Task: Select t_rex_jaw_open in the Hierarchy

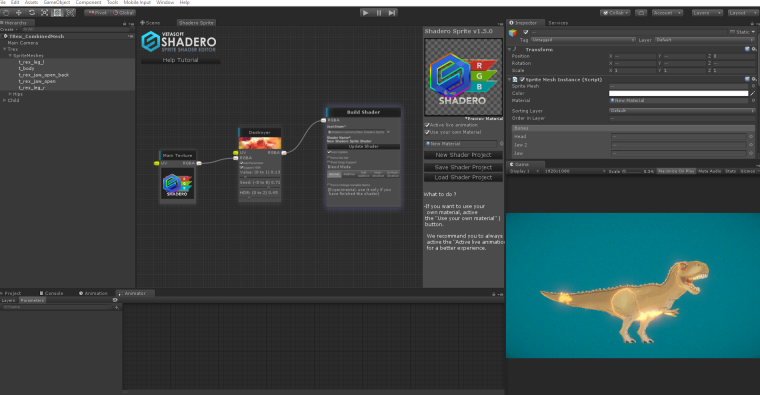Action: (37, 81)
